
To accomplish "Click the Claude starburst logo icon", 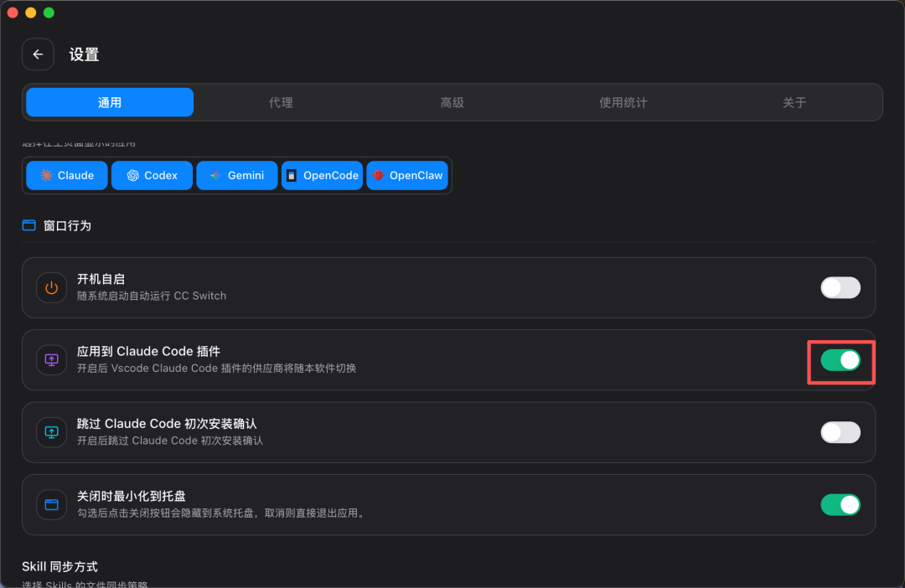I will 46,175.
